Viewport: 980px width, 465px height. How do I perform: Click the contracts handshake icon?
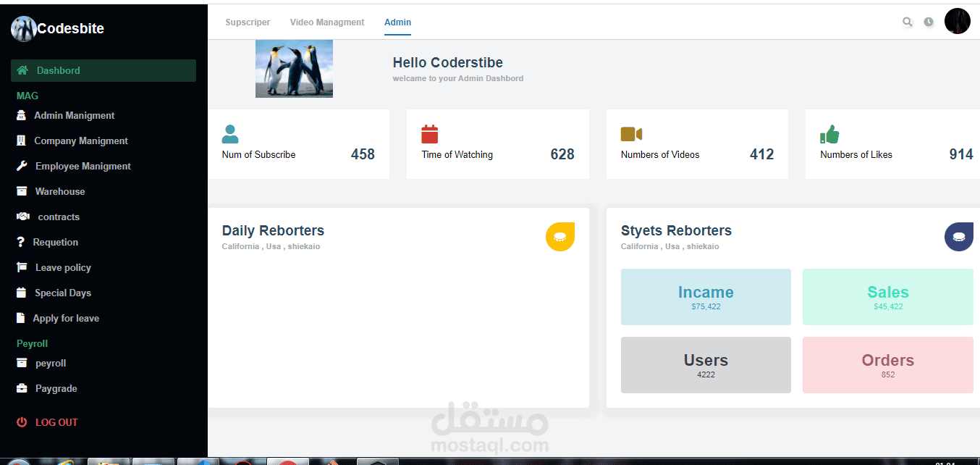point(23,216)
